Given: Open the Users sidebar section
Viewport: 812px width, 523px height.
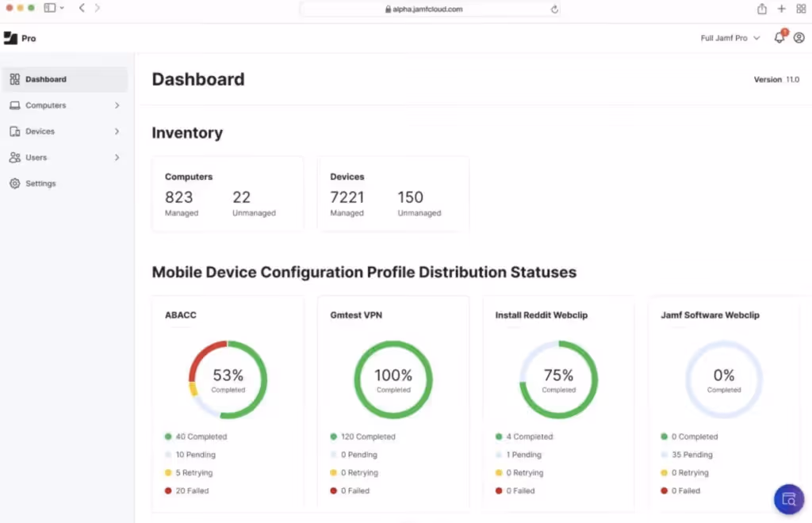Looking at the screenshot, I should coord(65,157).
